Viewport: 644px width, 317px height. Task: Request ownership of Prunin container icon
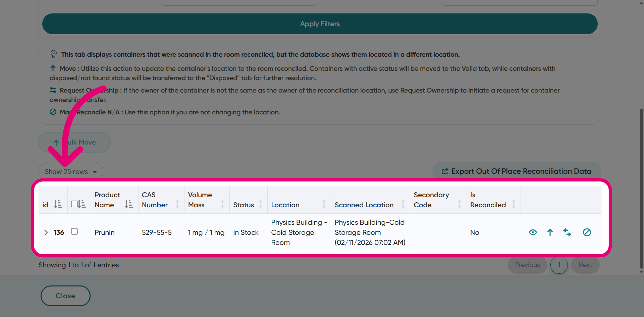pos(567,232)
